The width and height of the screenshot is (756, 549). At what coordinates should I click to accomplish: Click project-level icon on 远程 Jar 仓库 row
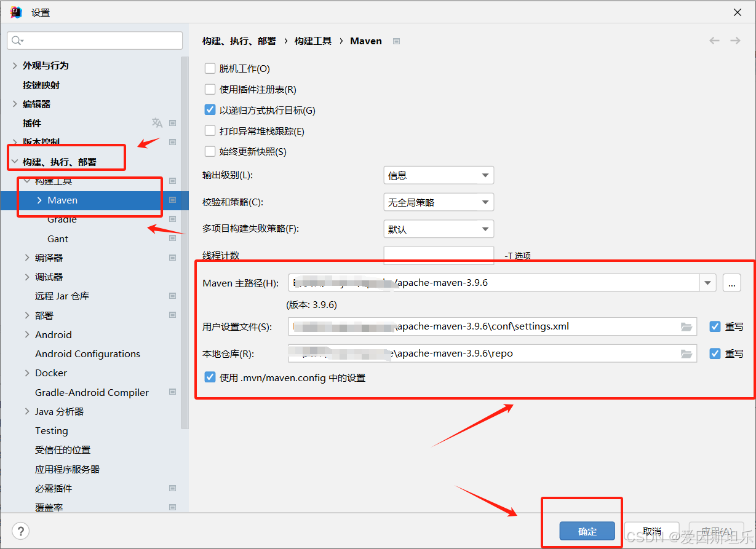(x=172, y=296)
